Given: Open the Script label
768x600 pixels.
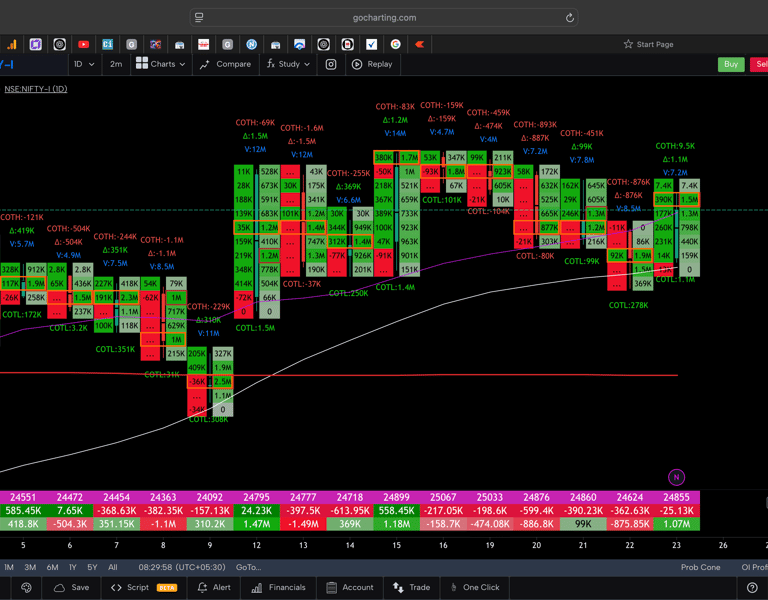Looking at the screenshot, I should pos(138,587).
